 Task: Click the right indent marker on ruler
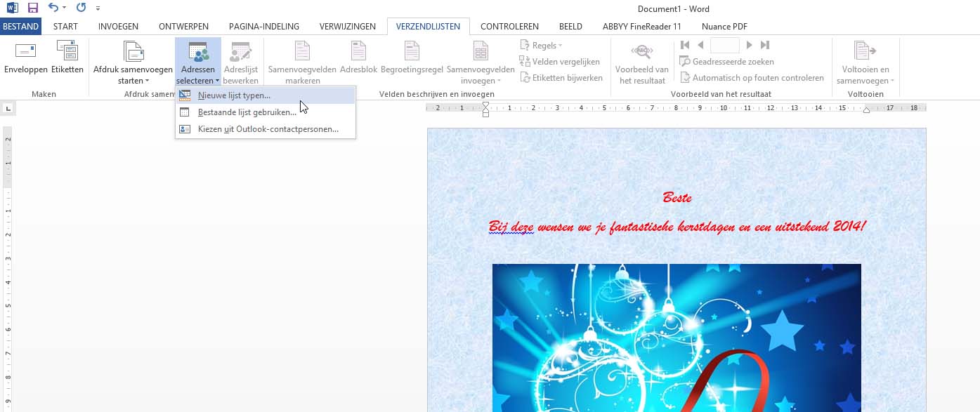866,110
